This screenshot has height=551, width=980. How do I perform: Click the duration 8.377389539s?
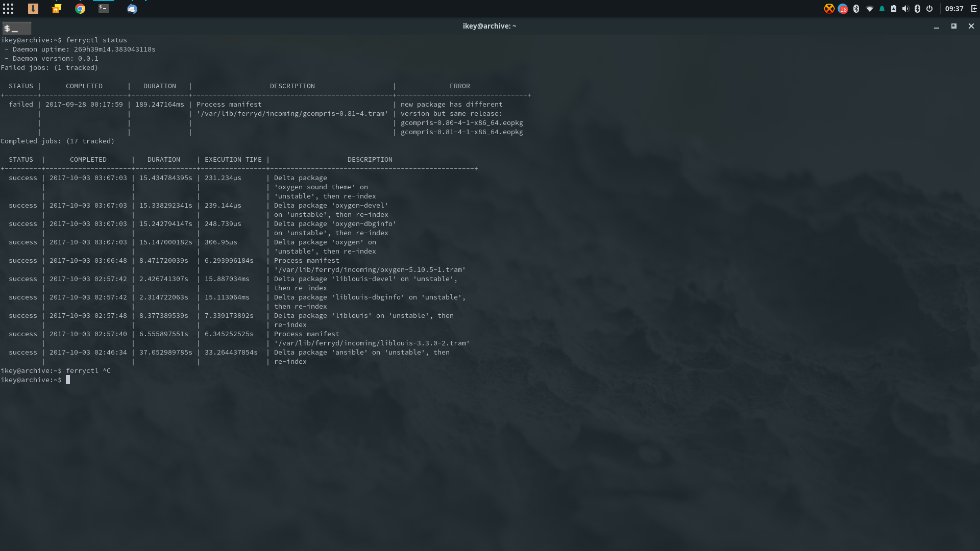tap(164, 316)
